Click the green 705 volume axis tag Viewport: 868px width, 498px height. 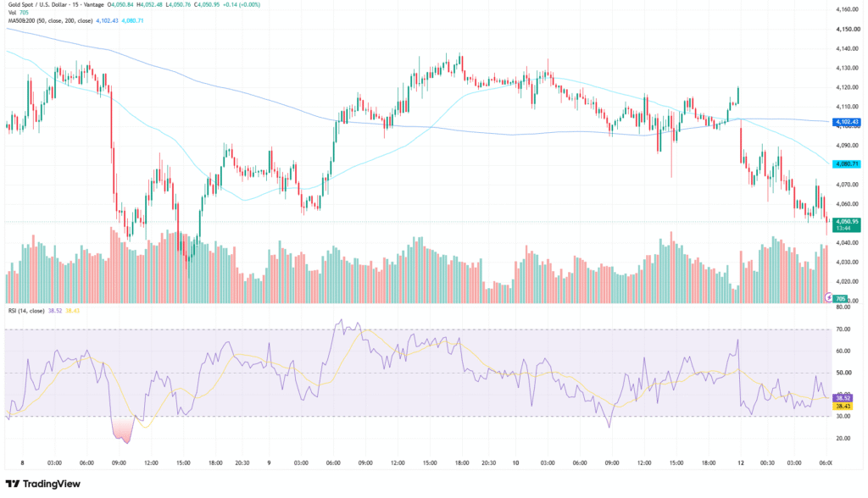(840, 299)
